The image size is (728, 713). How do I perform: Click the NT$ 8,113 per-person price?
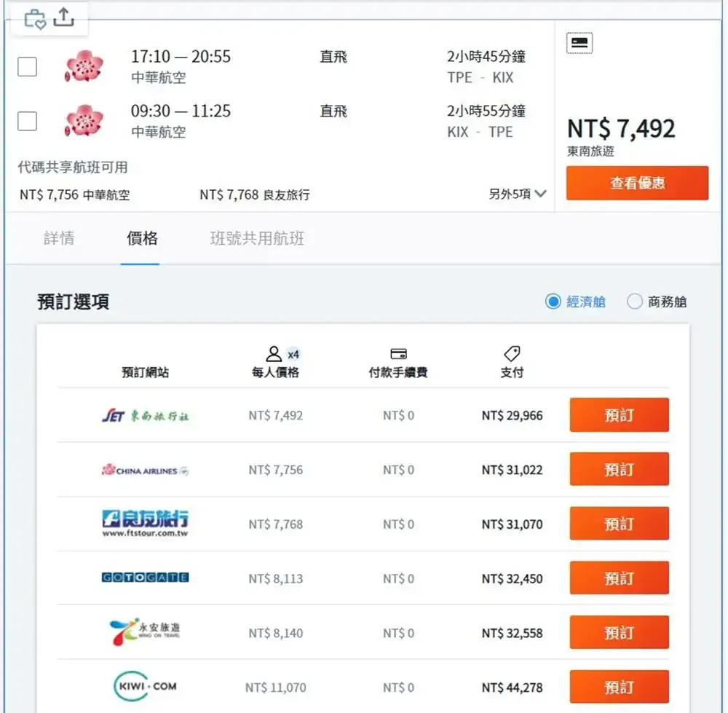click(276, 578)
